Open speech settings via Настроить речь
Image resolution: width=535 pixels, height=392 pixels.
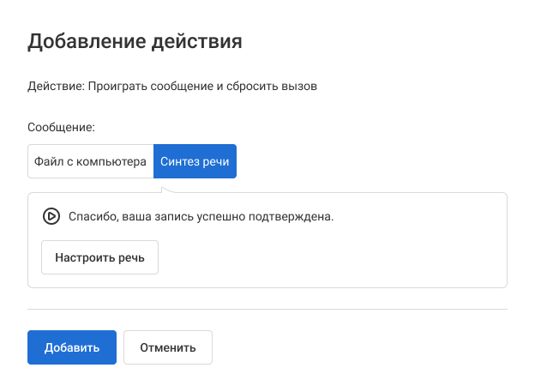pos(99,256)
